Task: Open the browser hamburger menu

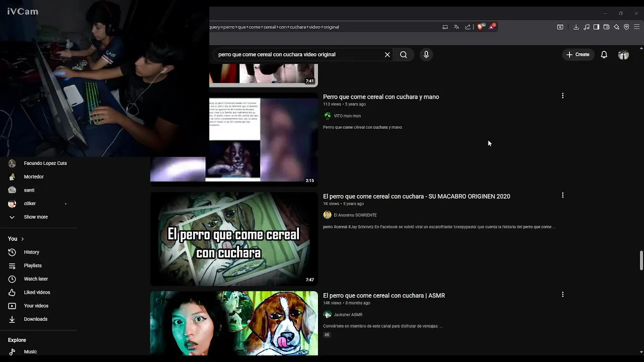Action: 636,27
